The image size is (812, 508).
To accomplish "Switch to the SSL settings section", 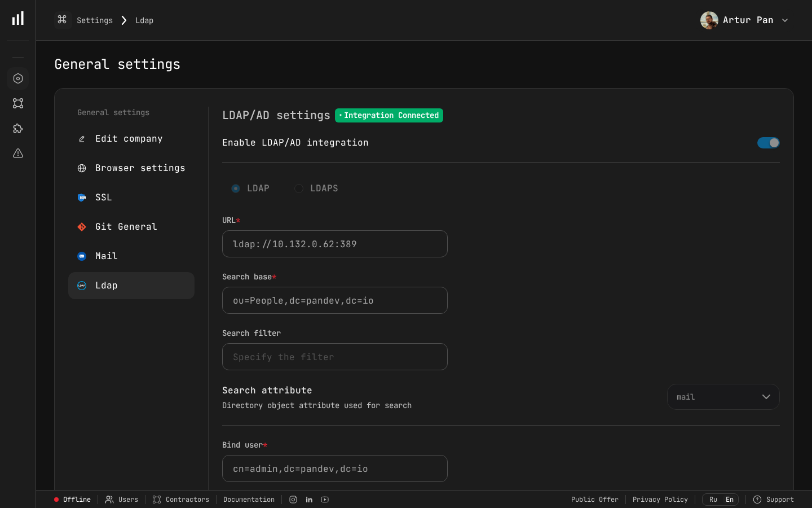I will tap(103, 197).
